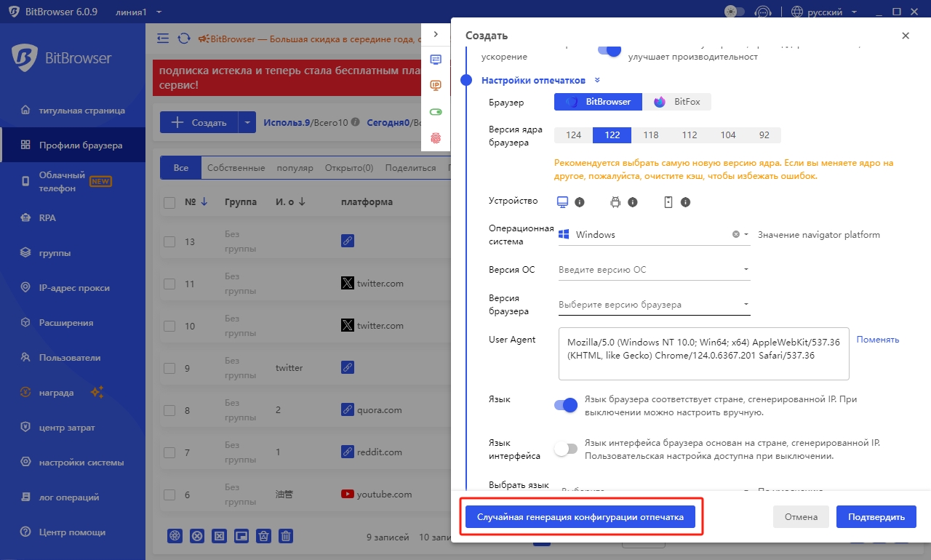The height and width of the screenshot is (560, 931).
Task: Click the refresh icon in top toolbar
Action: [x=185, y=38]
